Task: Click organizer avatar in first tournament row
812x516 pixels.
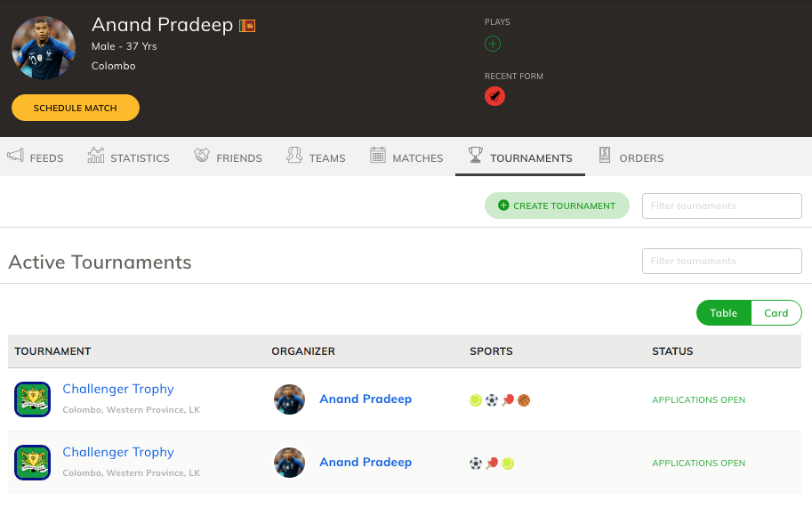Action: point(289,399)
